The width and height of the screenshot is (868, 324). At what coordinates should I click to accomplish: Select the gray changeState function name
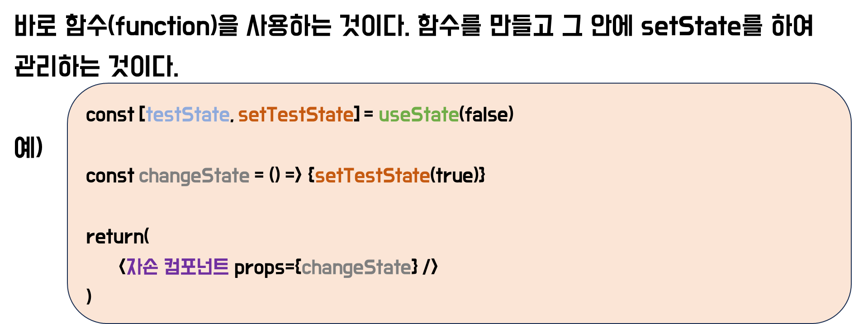(x=194, y=176)
